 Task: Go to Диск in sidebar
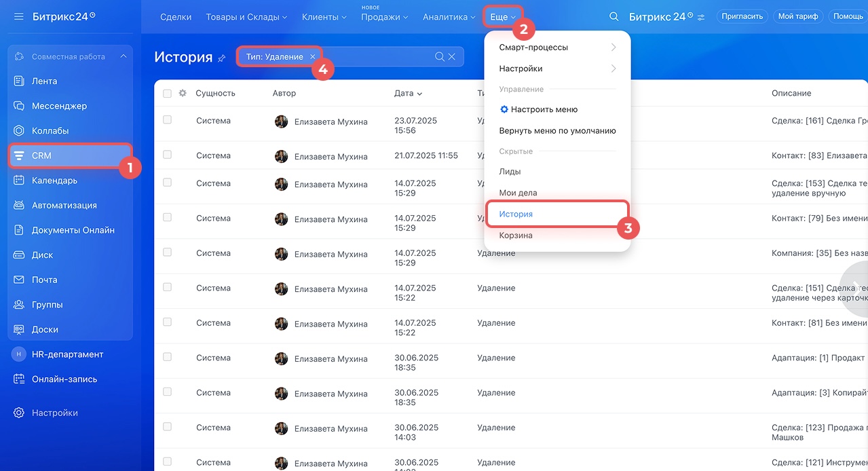pos(42,255)
